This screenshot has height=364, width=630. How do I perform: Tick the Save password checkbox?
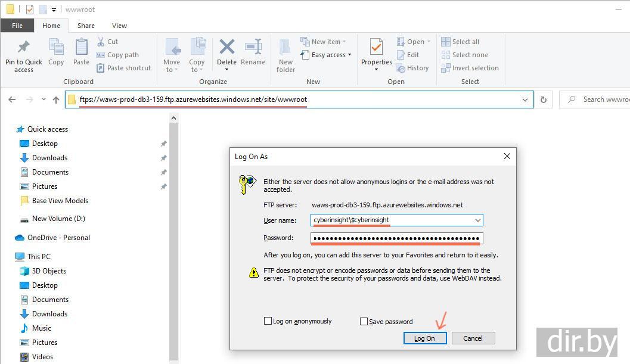[x=364, y=322]
